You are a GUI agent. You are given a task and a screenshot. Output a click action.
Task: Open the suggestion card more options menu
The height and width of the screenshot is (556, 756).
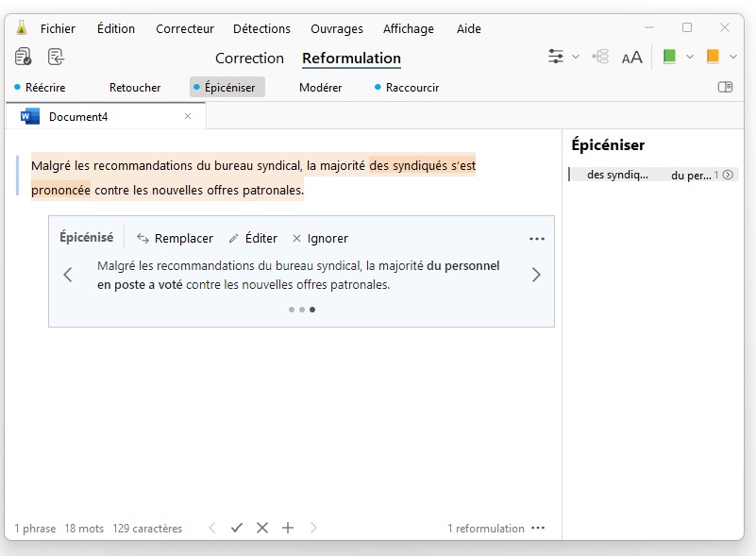537,239
